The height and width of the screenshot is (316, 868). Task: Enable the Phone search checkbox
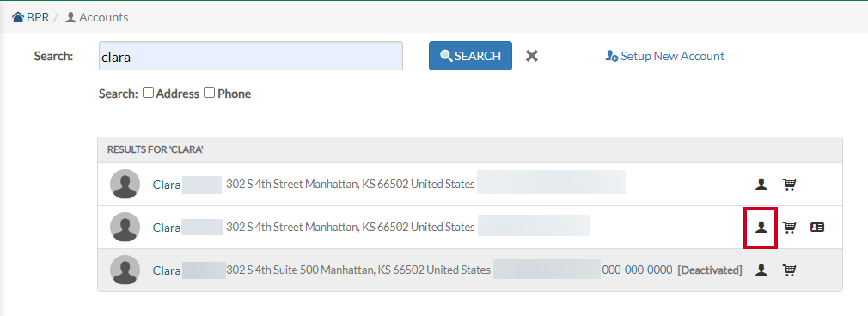point(209,93)
